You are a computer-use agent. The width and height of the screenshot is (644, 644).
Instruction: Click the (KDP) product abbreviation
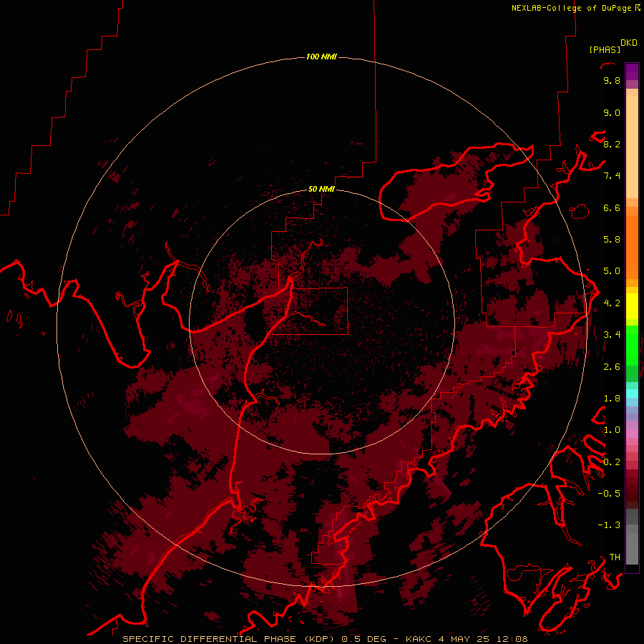319,639
